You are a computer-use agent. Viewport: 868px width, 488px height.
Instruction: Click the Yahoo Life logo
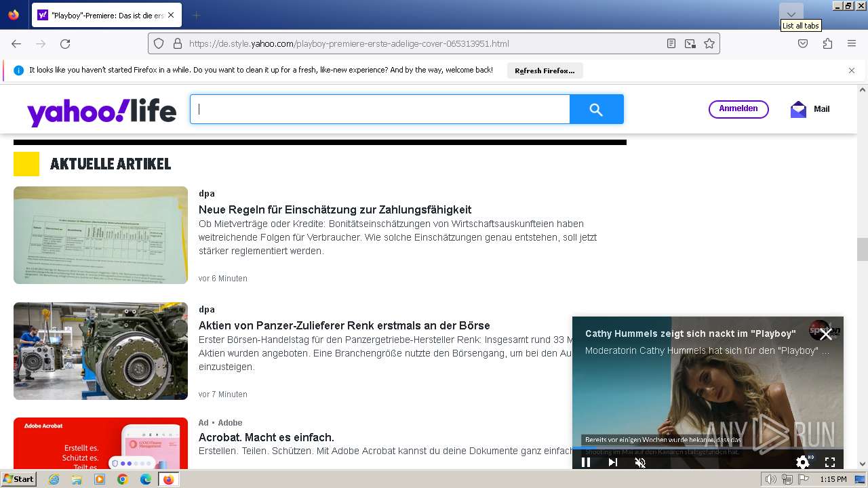(x=102, y=111)
